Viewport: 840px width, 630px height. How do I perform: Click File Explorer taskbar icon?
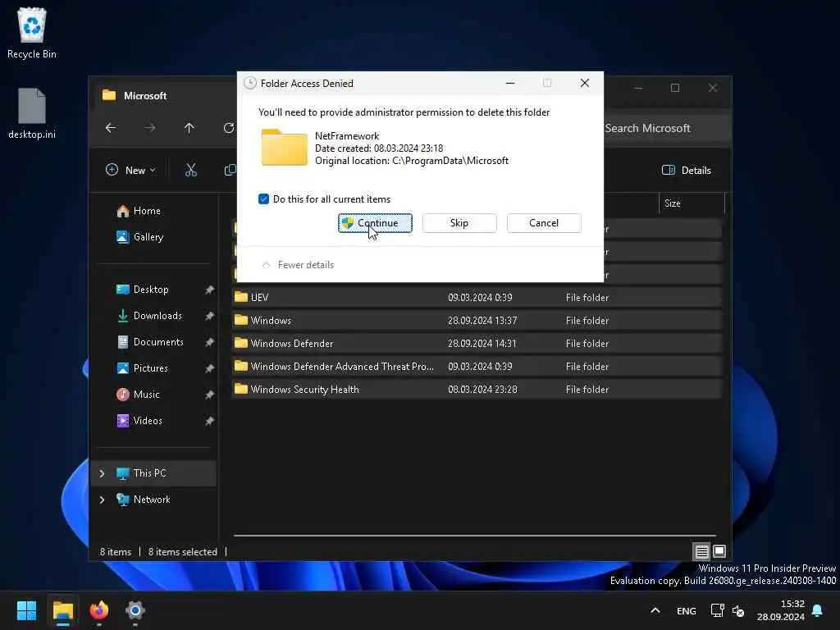(62, 610)
